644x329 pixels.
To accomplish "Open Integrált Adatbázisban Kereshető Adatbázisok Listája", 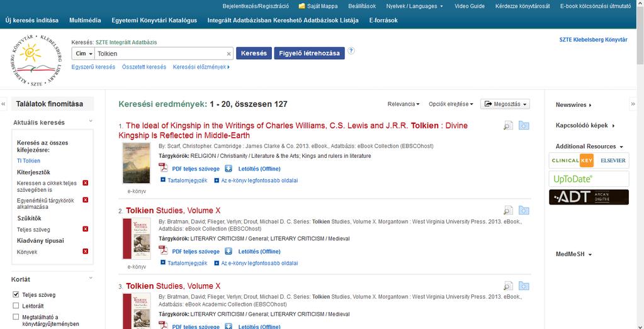I will (283, 20).
